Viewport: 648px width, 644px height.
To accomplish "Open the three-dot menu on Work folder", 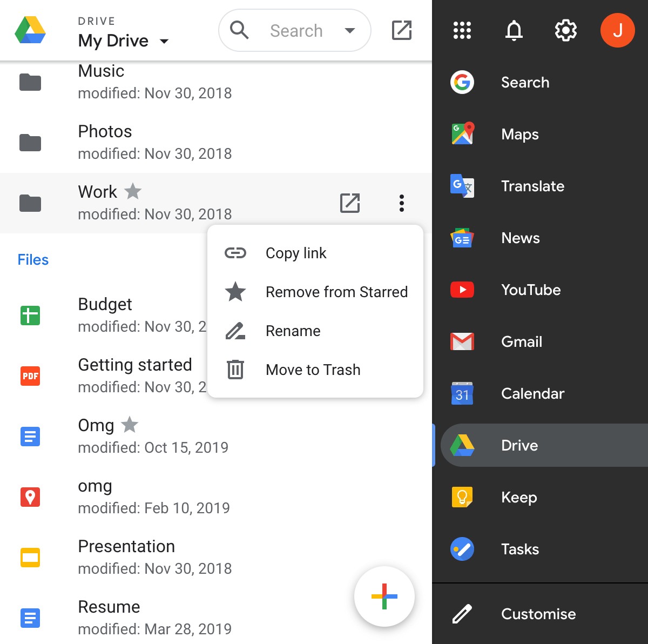I will tap(401, 203).
